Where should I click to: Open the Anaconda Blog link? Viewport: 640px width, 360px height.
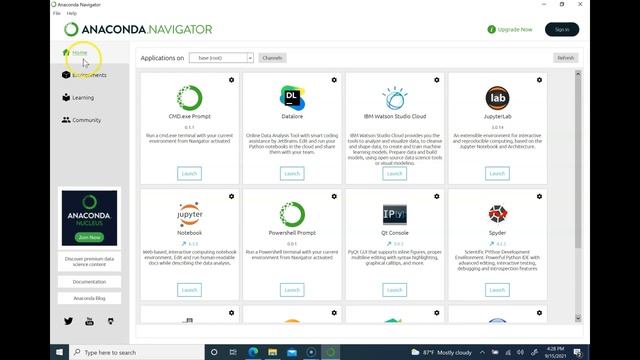(x=89, y=298)
